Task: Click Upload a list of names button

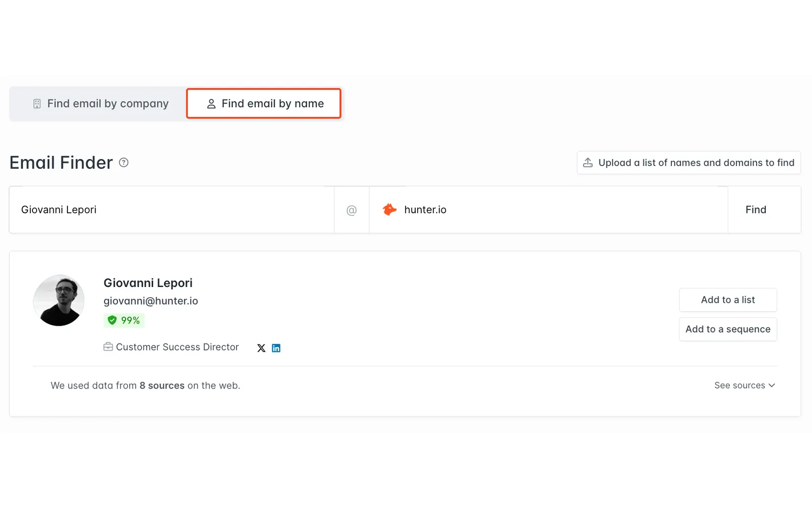Action: pos(689,163)
